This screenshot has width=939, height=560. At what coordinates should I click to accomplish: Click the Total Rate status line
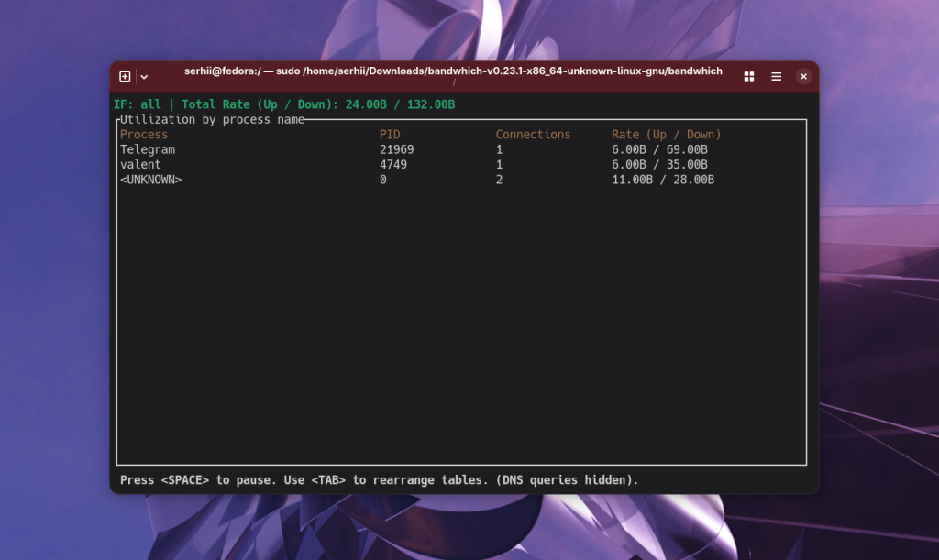284,104
